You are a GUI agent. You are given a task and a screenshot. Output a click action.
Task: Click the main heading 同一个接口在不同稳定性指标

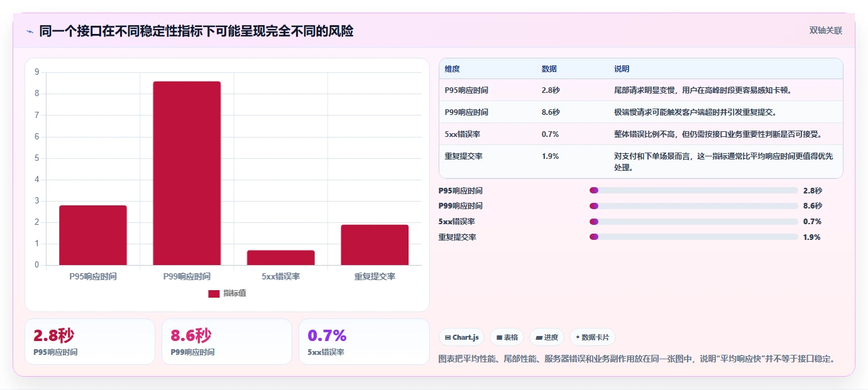coord(196,31)
